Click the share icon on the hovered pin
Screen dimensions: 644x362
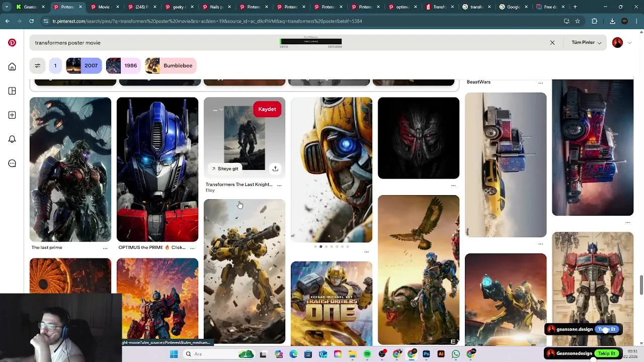point(275,169)
